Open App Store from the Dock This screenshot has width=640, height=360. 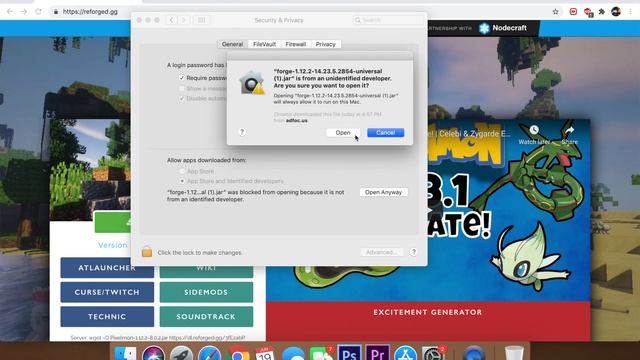coord(405,353)
